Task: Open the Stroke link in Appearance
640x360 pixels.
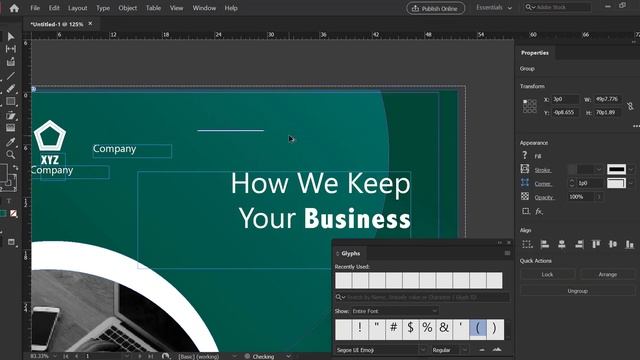Action: (543, 170)
